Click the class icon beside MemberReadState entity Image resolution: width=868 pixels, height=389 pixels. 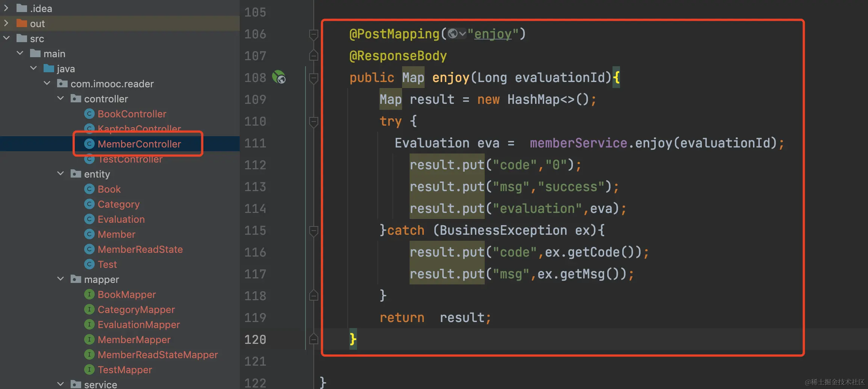coord(89,249)
